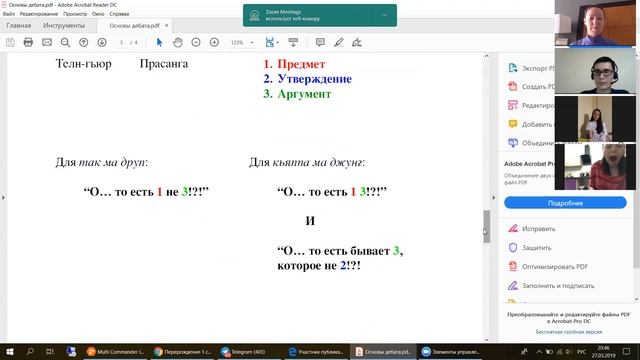Open the Windows notification center
Viewport: 640px width, 360px height.
tap(627, 351)
